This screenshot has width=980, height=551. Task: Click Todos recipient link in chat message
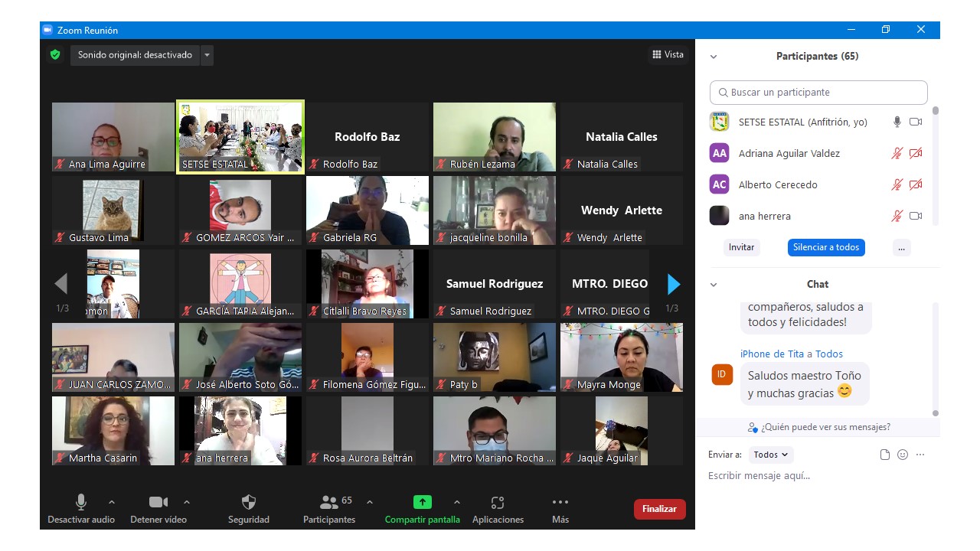tap(829, 354)
